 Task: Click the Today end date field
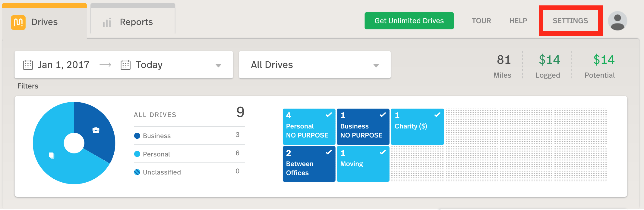point(149,65)
